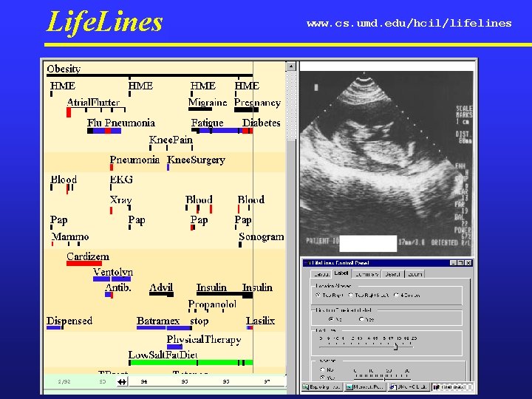Click the red AtrialFlutter event marker
The width and height of the screenshot is (532, 399).
[x=69, y=112]
